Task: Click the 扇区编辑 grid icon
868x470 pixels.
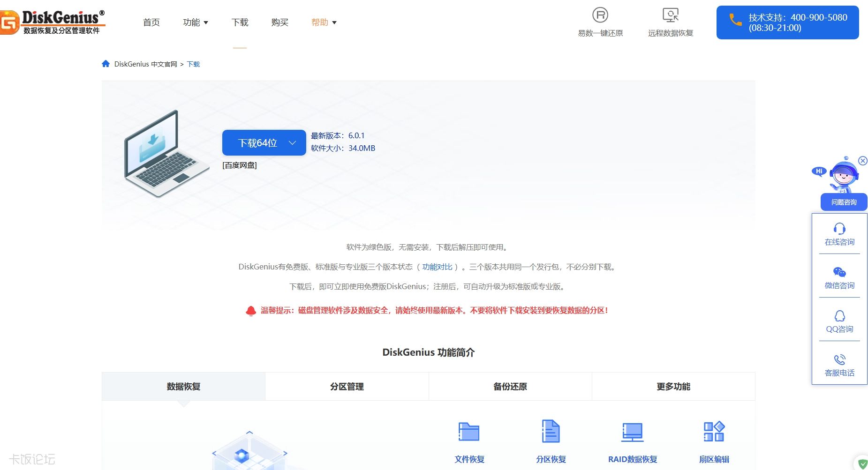Action: pos(714,432)
